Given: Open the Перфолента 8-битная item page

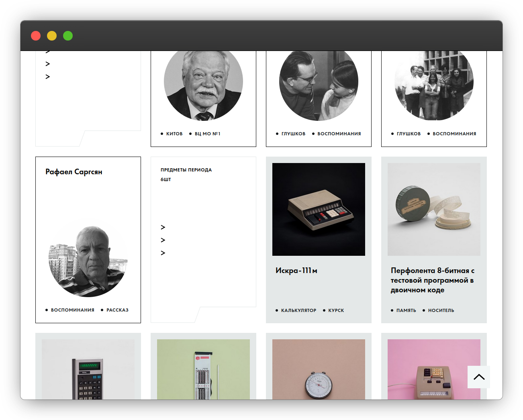Looking at the screenshot, I should tap(433, 280).
